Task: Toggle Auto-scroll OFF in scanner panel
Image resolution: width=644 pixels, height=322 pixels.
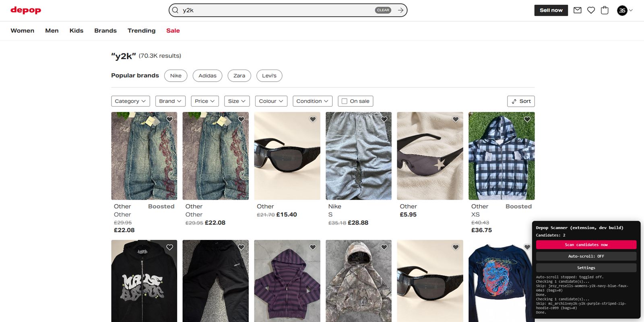Action: click(x=586, y=256)
